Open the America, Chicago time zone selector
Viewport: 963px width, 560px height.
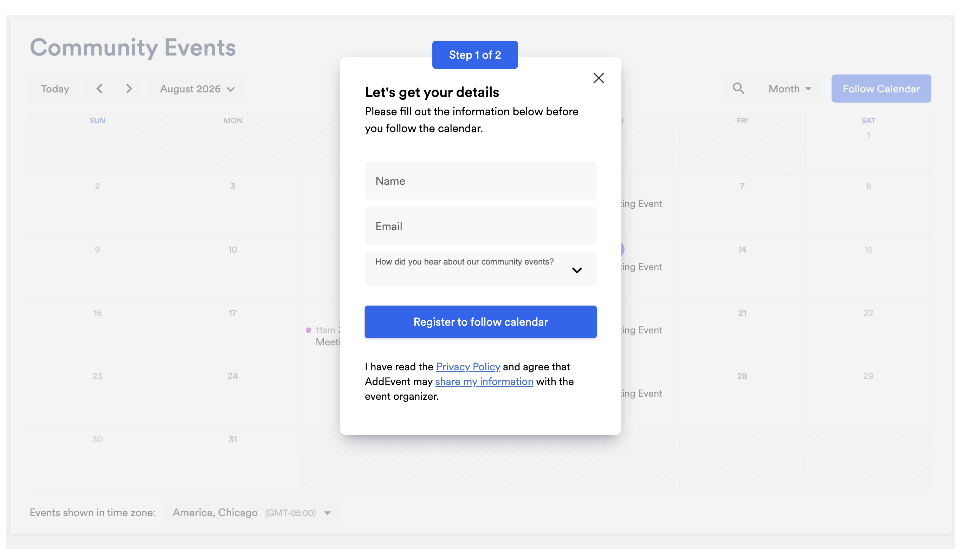pos(252,513)
